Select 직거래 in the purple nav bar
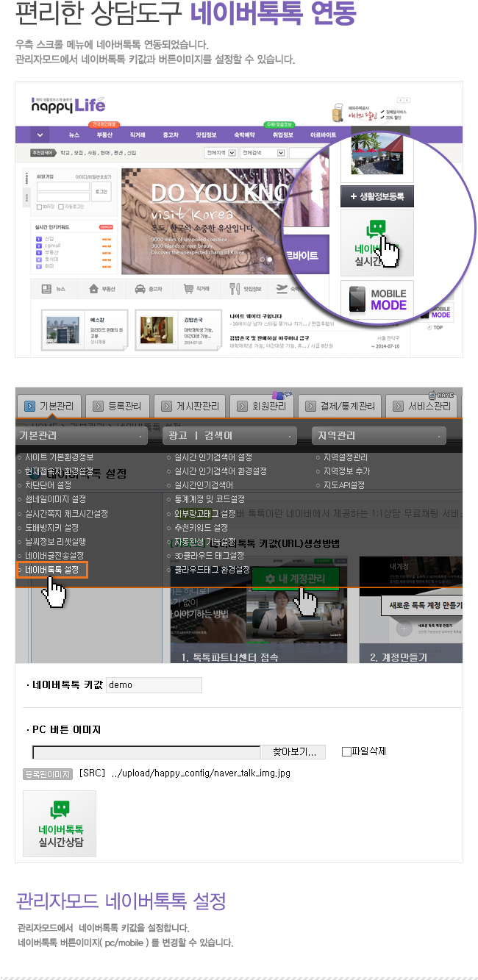 (x=138, y=135)
